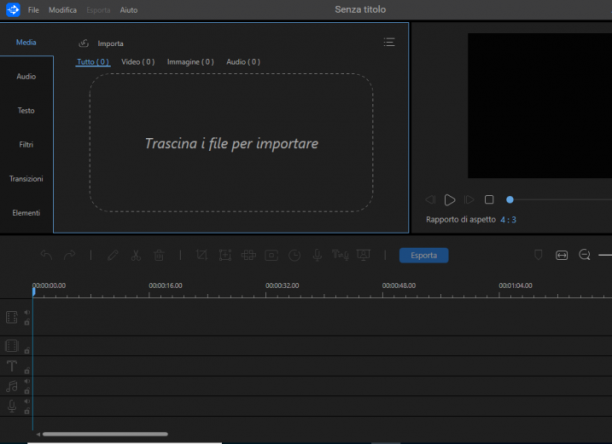The height and width of the screenshot is (444, 612).
Task: Click the Duration clock icon
Action: tap(294, 256)
